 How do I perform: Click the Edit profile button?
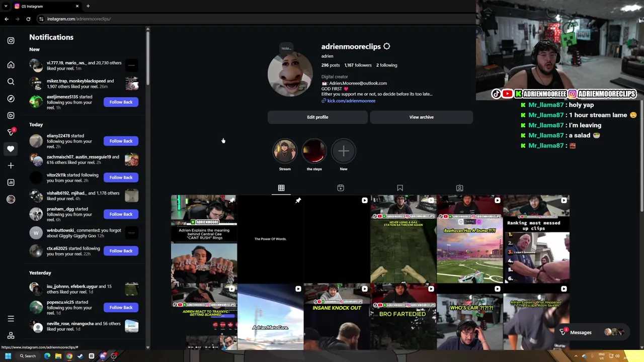(317, 117)
